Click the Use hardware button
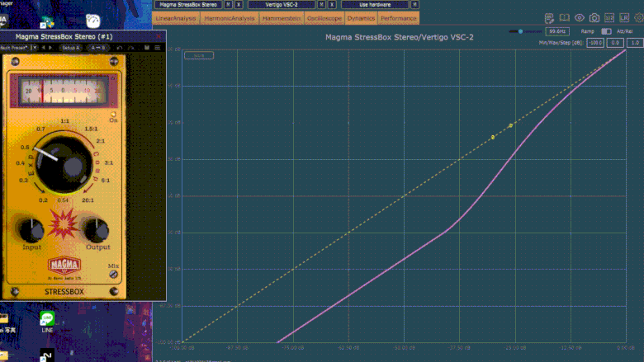Viewport: 644px width, 362px height. [x=374, y=5]
